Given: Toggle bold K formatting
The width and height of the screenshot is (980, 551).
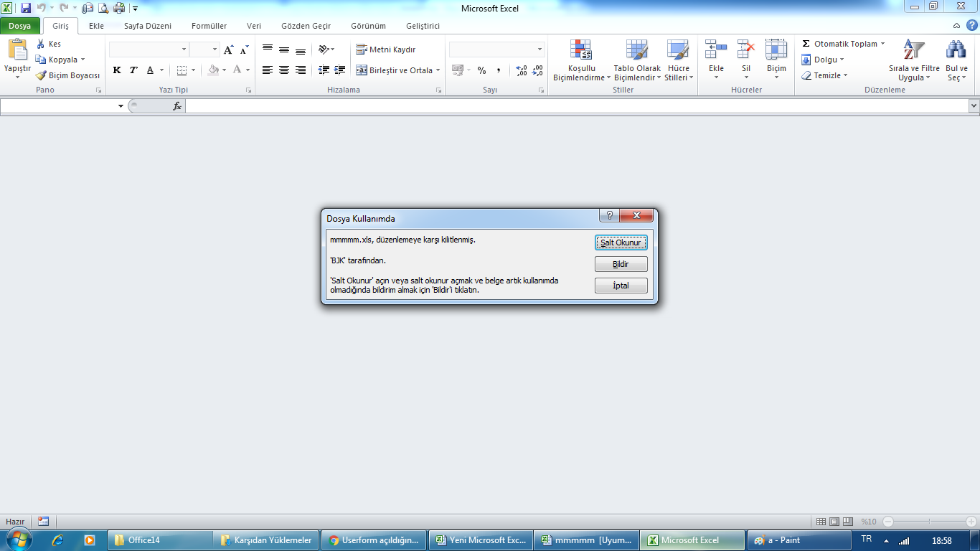Looking at the screenshot, I should pyautogui.click(x=117, y=70).
